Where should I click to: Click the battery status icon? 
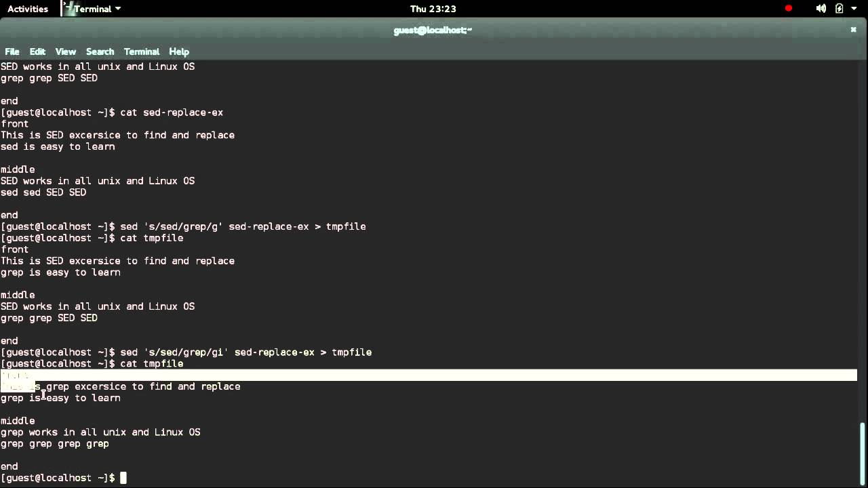tap(839, 9)
